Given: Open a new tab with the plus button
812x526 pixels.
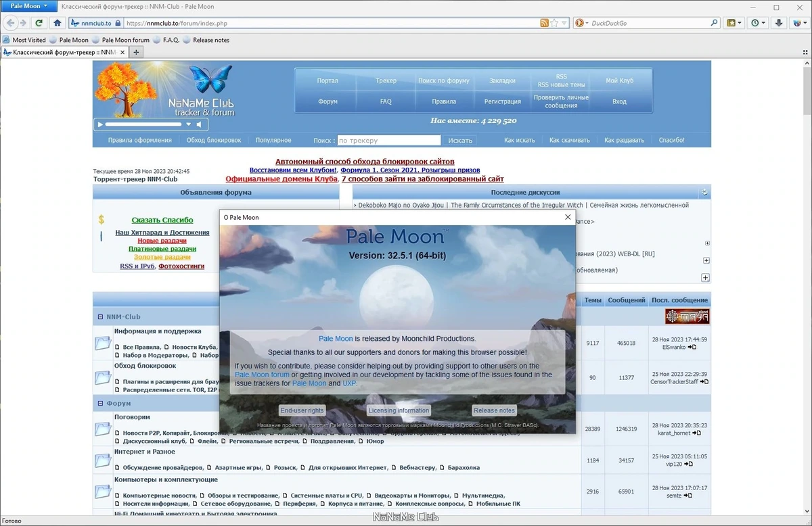Looking at the screenshot, I should pos(136,52).
